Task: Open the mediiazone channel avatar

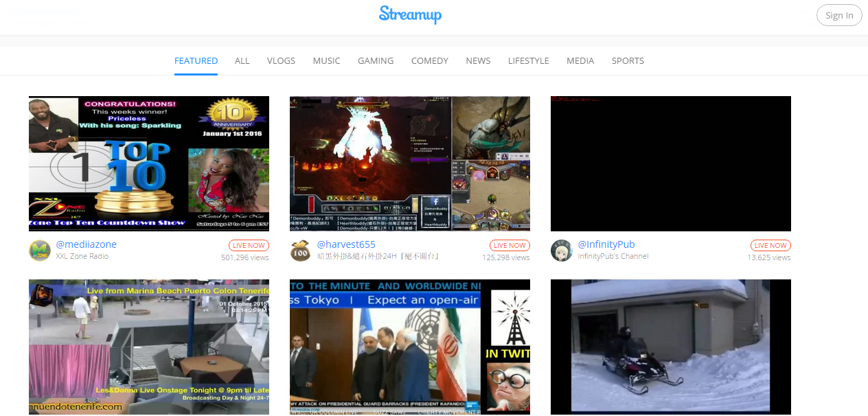Action: pyautogui.click(x=40, y=251)
